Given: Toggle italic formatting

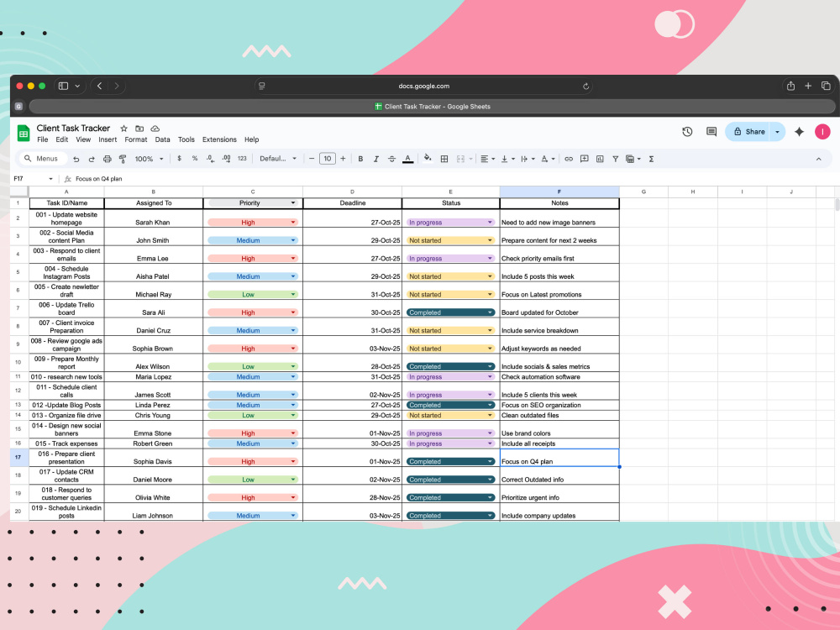Looking at the screenshot, I should coord(376,159).
